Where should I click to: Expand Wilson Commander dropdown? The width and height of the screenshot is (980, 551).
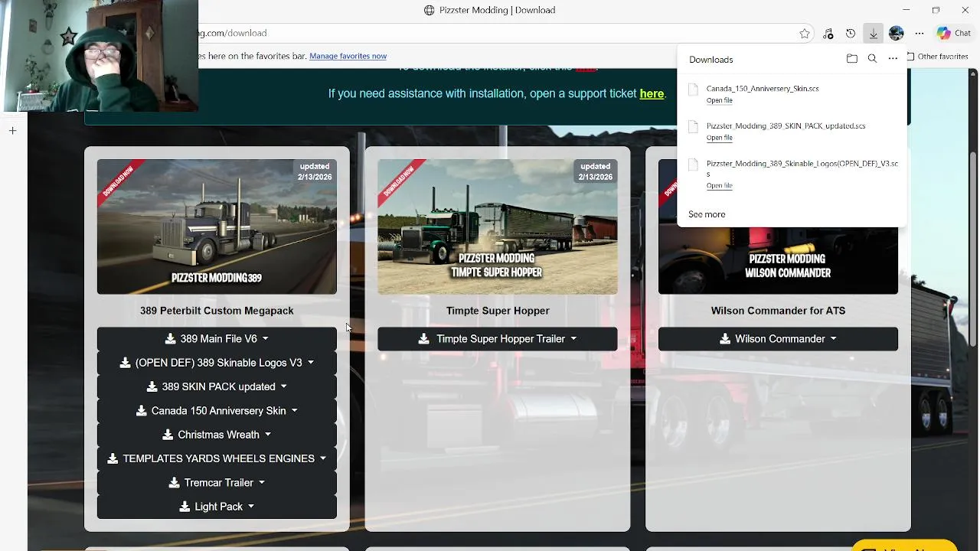[778, 339]
